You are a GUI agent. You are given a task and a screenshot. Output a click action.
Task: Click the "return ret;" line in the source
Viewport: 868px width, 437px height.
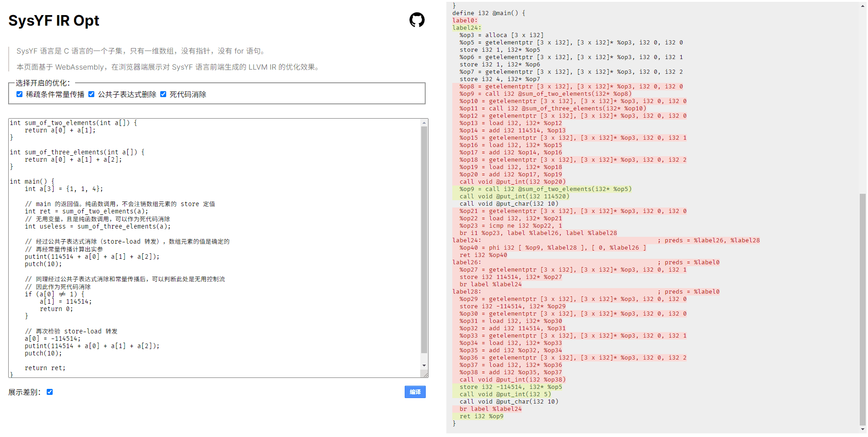point(45,368)
